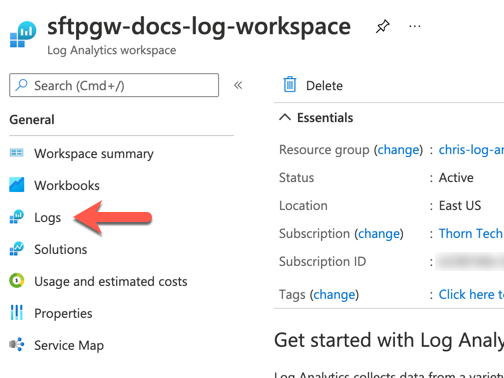Click the 'East US' location value

pos(460,206)
